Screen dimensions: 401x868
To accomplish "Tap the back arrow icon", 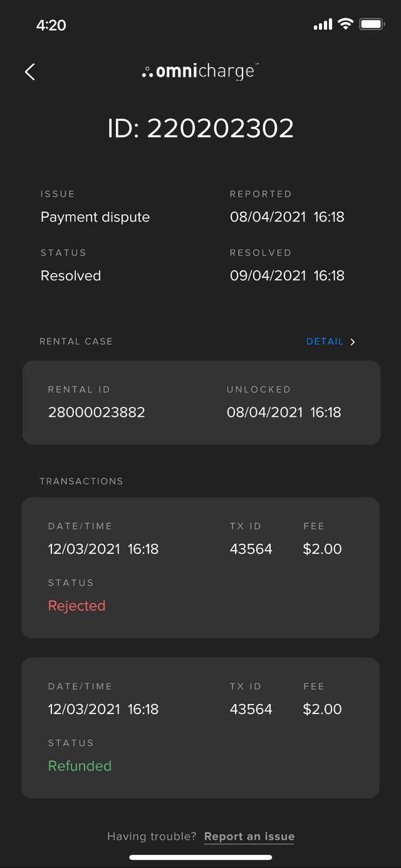I will tap(29, 72).
